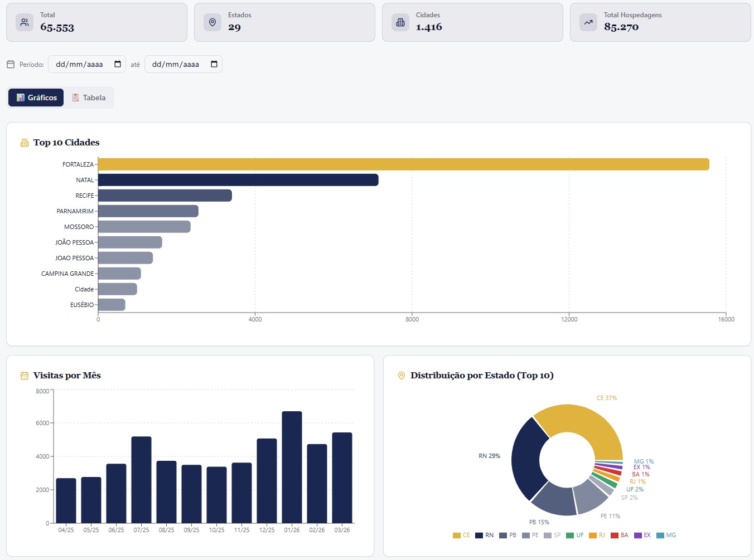
Task: Click the RN 29% donut slice
Action: tap(526, 458)
